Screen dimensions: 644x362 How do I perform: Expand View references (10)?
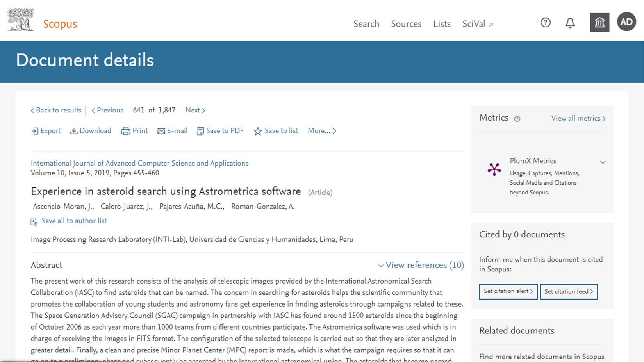(x=421, y=265)
